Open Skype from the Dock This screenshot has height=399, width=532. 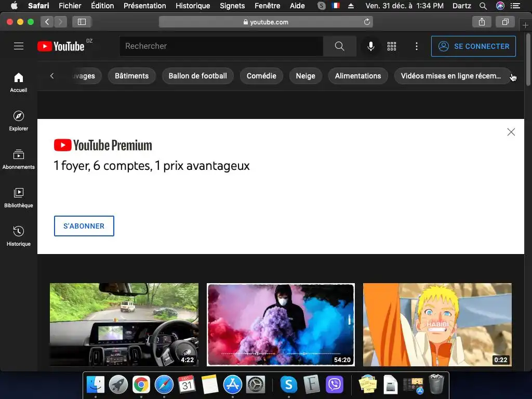click(x=289, y=384)
